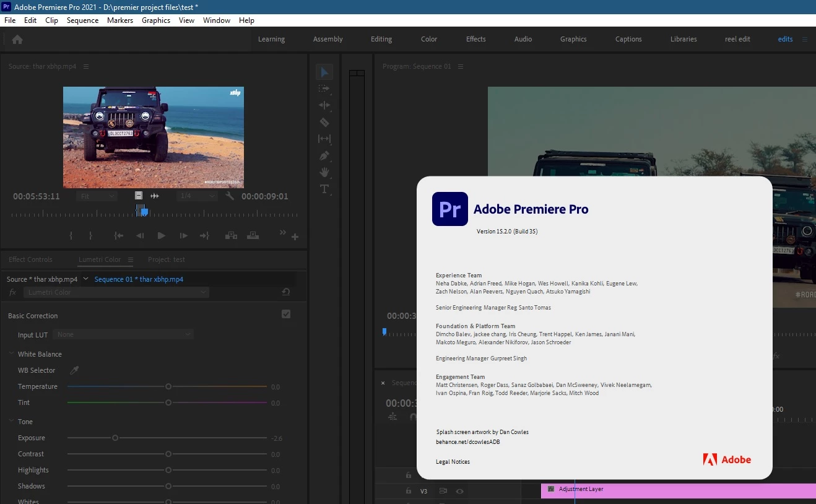Toggle V3 track lock
The width and height of the screenshot is (816, 504).
(x=408, y=491)
